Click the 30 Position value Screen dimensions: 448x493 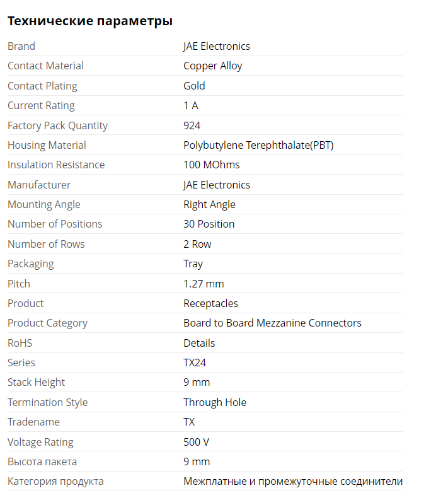[x=209, y=224]
